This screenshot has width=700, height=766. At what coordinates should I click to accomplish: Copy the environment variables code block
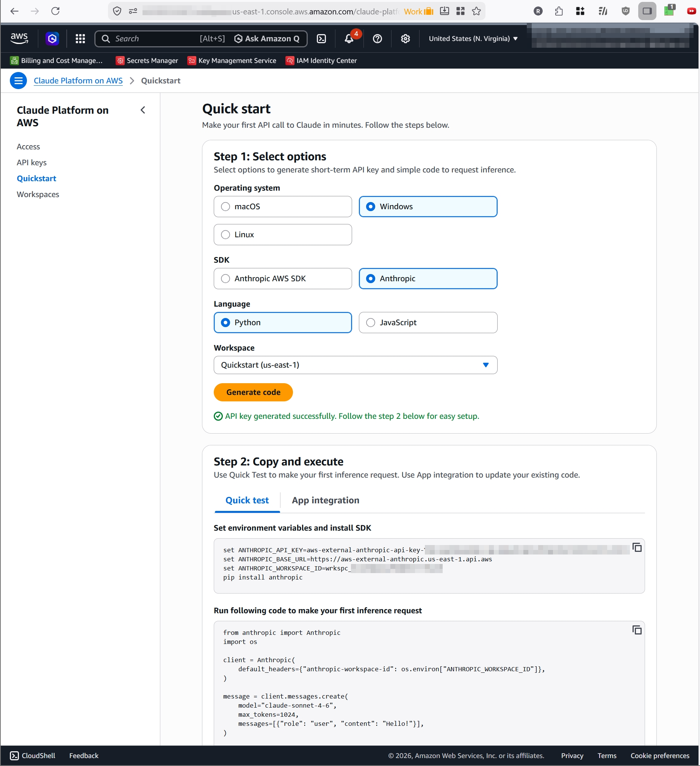tap(637, 548)
